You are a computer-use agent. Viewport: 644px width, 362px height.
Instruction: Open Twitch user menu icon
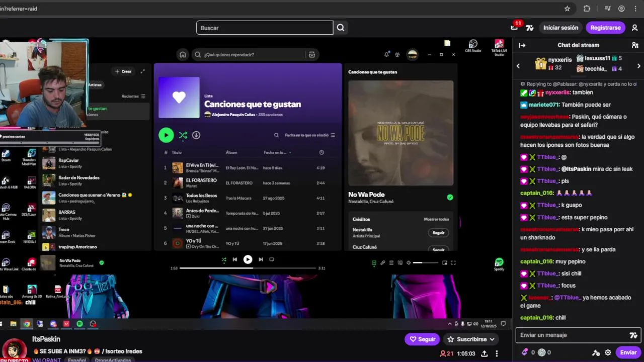[635, 28]
